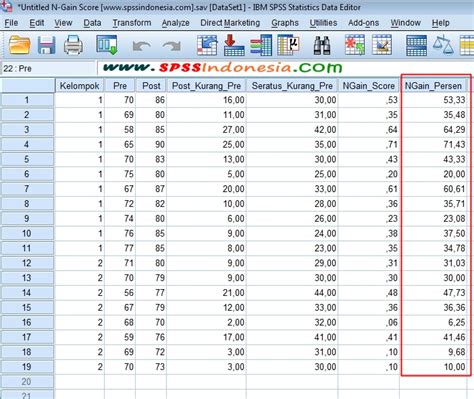Click Seratus_Kurang_Pre cell value 41,00
The height and width of the screenshot is (399, 474).
point(292,337)
